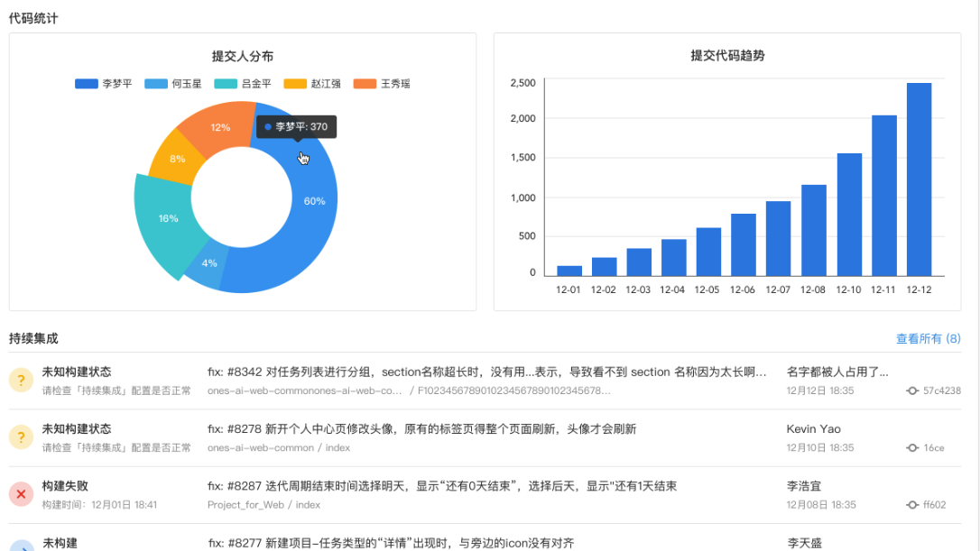Viewport: 980px width, 551px height.
Task: Click the branch path ones-ai-web-common / index
Action: coord(279,448)
